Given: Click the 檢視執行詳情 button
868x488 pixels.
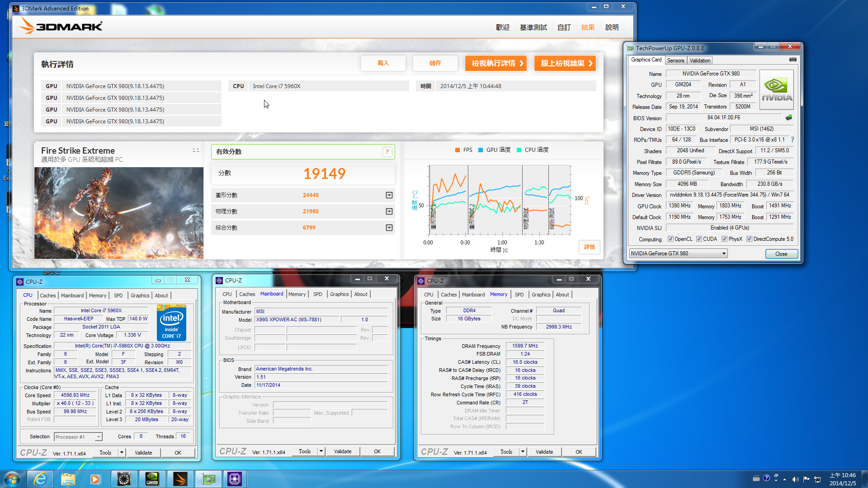Looking at the screenshot, I should (x=496, y=63).
